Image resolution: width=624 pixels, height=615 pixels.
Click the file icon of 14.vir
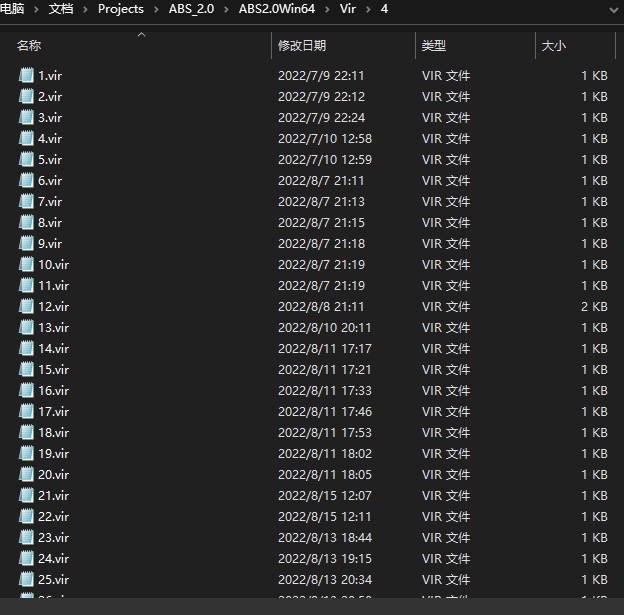pyautogui.click(x=26, y=348)
